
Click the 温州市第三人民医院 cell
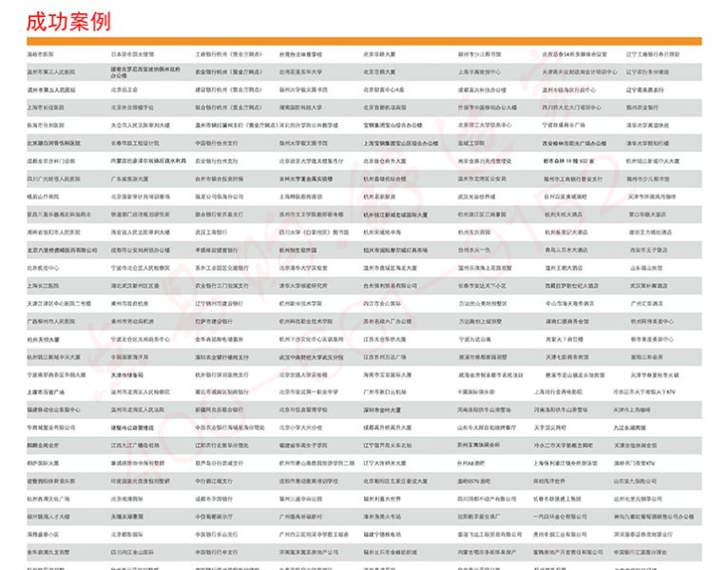50,72
